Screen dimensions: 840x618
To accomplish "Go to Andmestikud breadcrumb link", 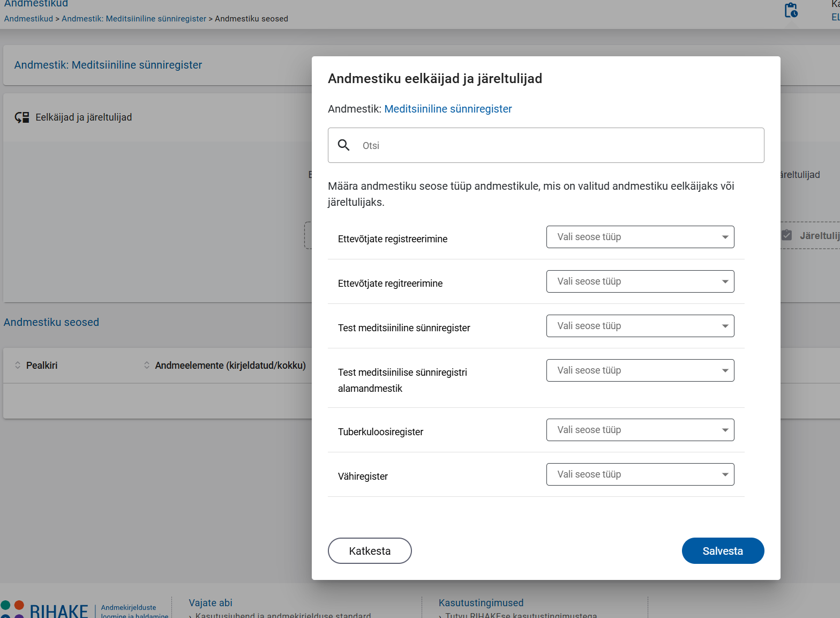I will coord(28,19).
